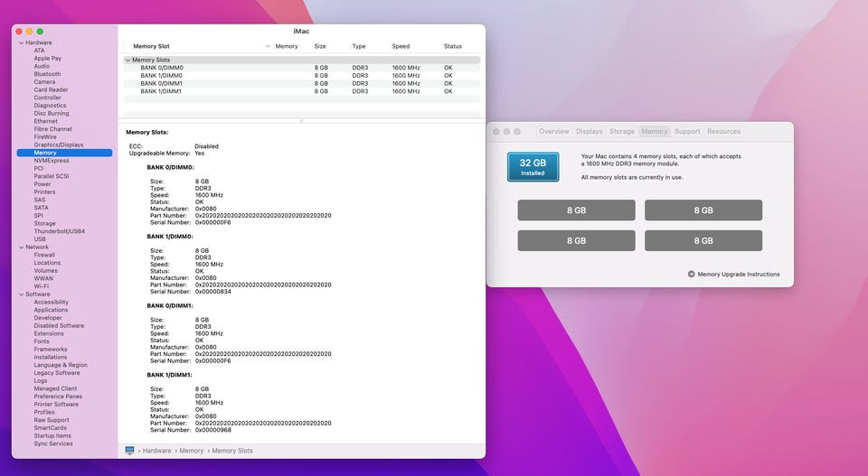
Task: Select Disabled Software in the sidebar
Action: [x=59, y=326]
